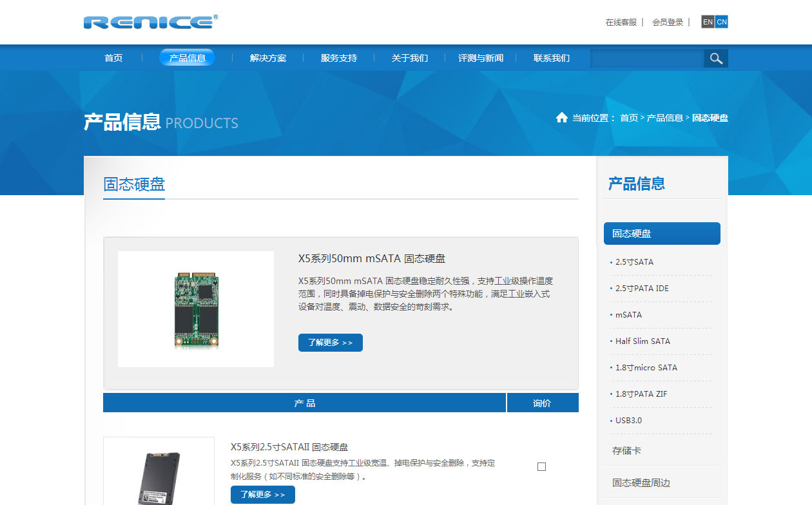The image size is (812, 505).
Task: Select 1.8寸PATA ZIF in the sidebar
Action: click(x=641, y=394)
